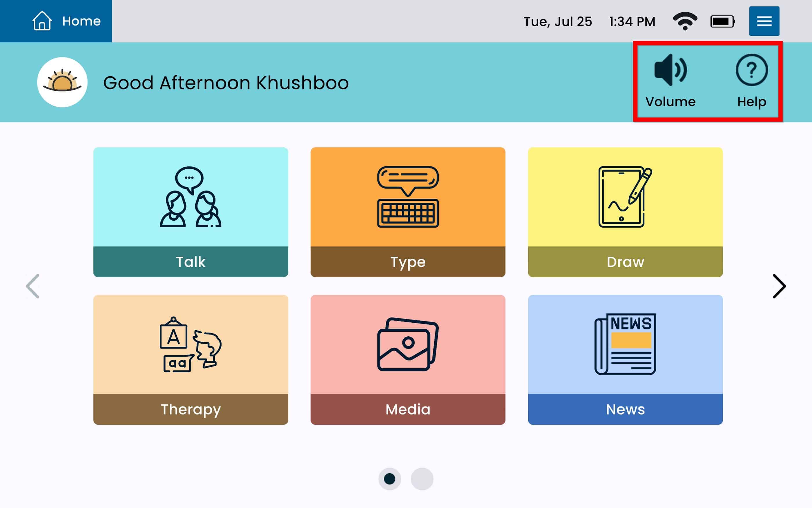
Task: Tap the Media pictures icon
Action: [407, 345]
